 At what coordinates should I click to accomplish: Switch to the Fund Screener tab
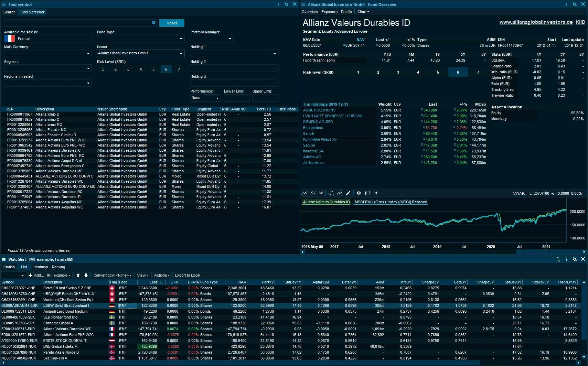click(x=32, y=12)
